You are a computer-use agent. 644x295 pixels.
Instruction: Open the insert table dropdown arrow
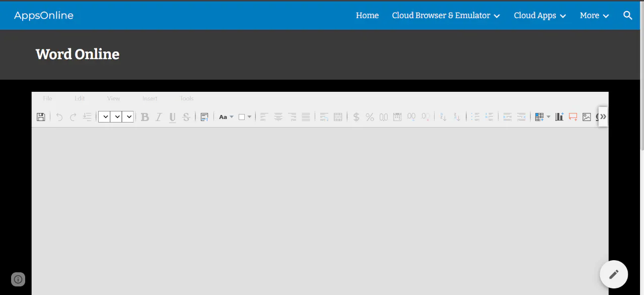(x=548, y=117)
